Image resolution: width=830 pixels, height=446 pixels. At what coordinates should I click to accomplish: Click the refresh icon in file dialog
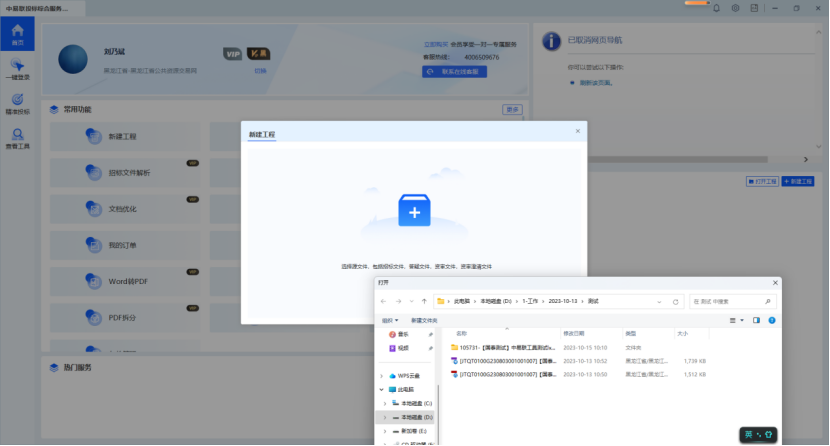(x=676, y=301)
